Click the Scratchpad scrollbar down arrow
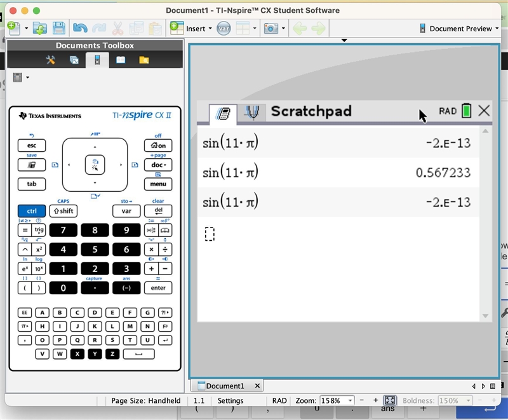Screen dimensions: 508x420 click(485, 316)
